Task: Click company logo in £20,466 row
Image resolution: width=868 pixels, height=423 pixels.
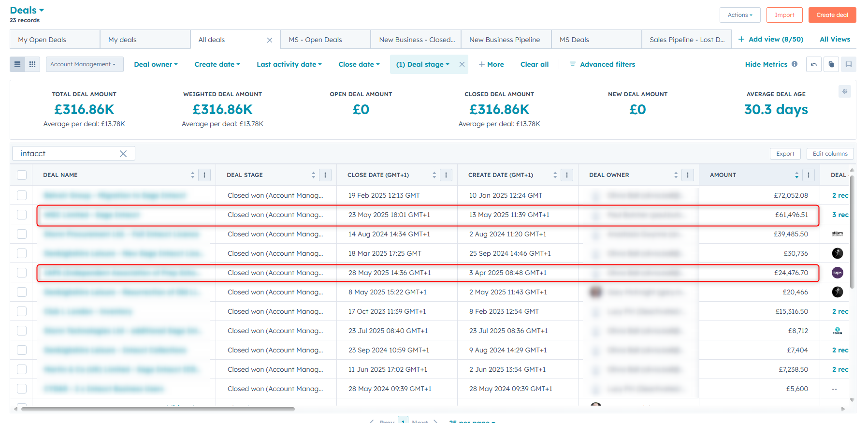Action: pos(838,292)
